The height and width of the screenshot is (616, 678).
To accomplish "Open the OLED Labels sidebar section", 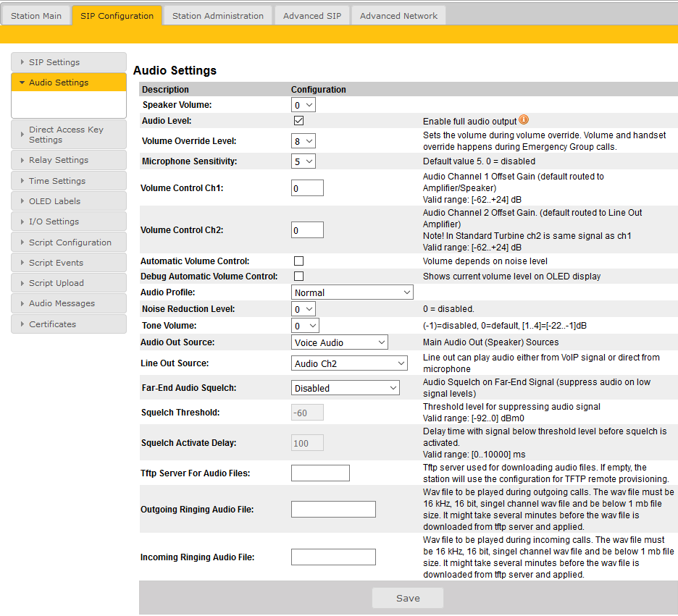I will [x=54, y=201].
